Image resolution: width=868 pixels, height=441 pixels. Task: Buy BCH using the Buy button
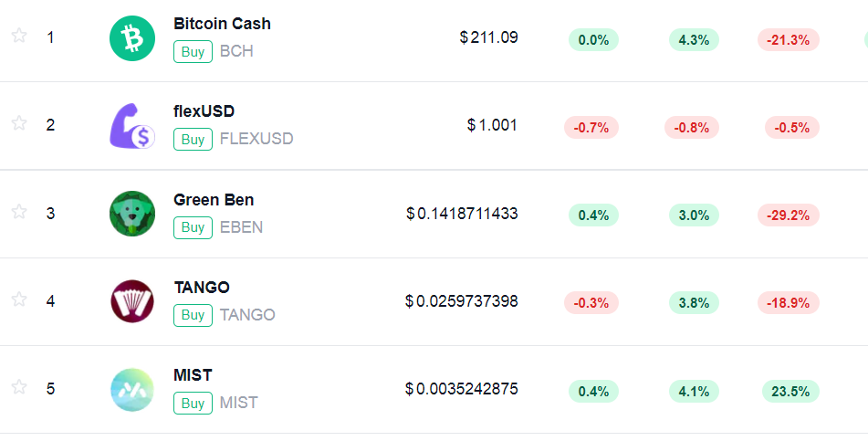(193, 51)
